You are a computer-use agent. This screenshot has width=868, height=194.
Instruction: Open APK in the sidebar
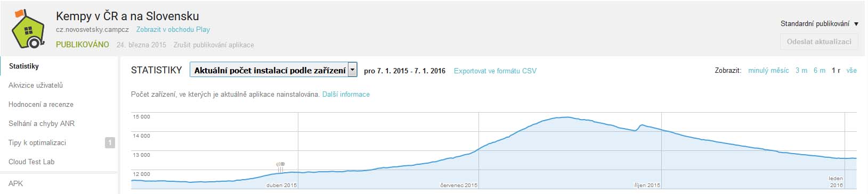tap(15, 183)
